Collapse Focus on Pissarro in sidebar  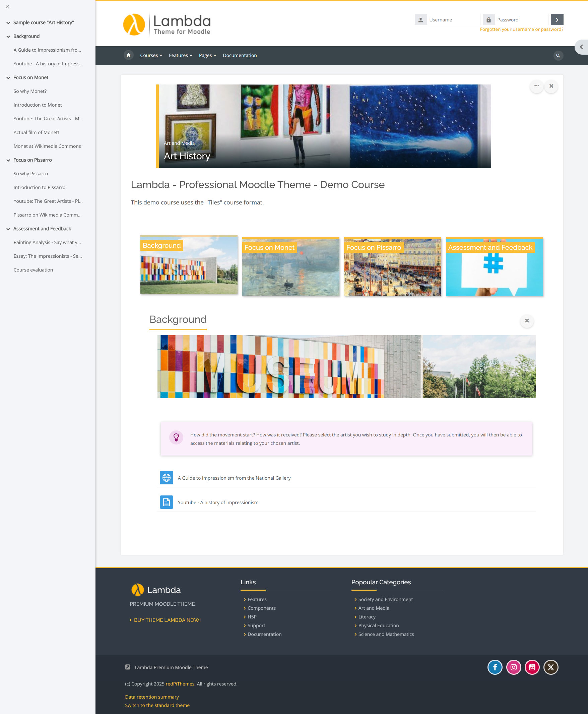point(8,160)
